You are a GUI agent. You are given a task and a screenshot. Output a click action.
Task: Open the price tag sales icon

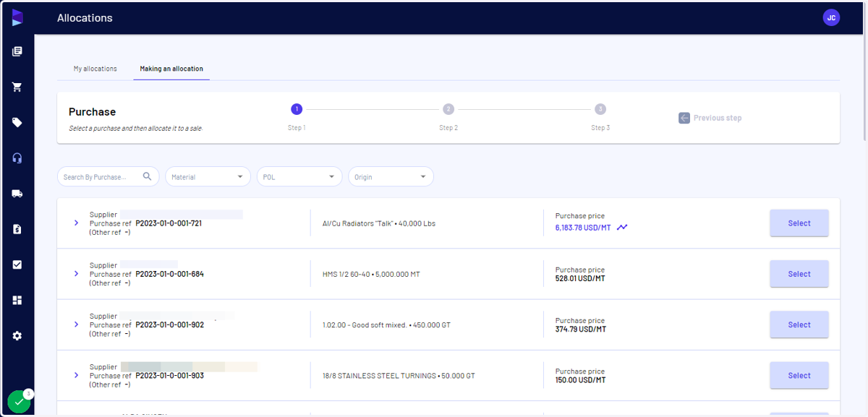click(x=17, y=123)
